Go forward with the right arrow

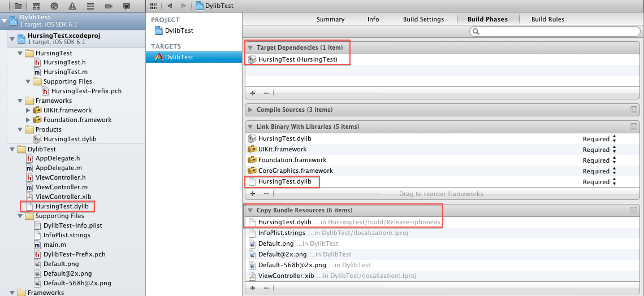[183, 6]
